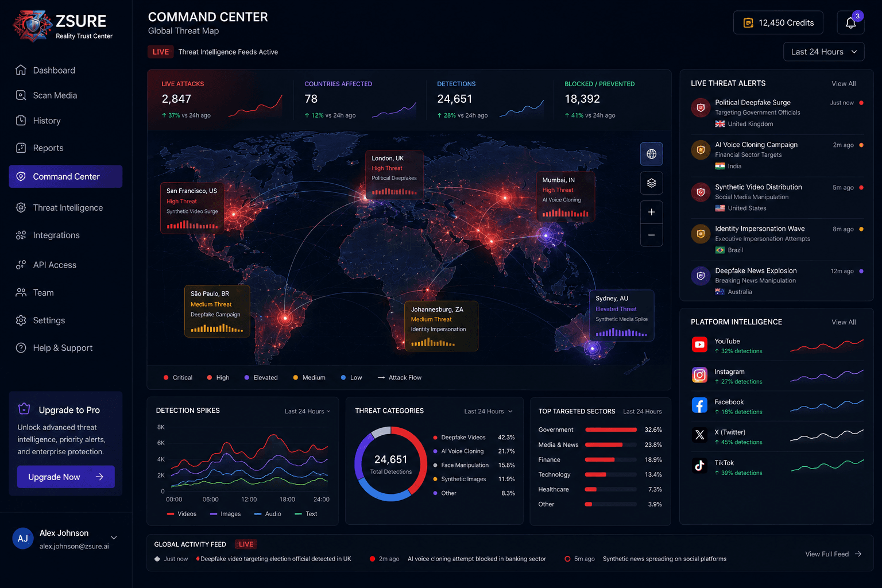Select the Deepfake Videos color swatch
Image resolution: width=882 pixels, height=588 pixels.
click(x=435, y=438)
